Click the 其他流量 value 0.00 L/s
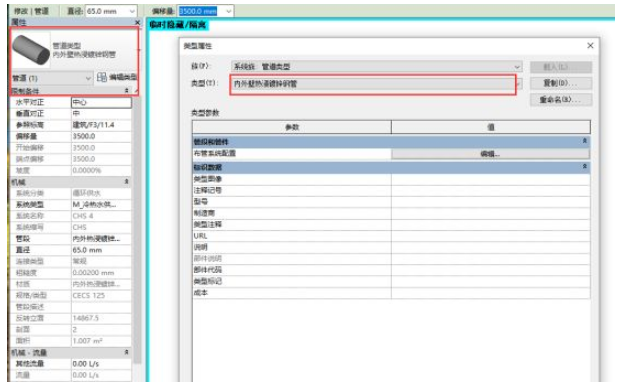Screen dimensions: 618x387 [101, 364]
